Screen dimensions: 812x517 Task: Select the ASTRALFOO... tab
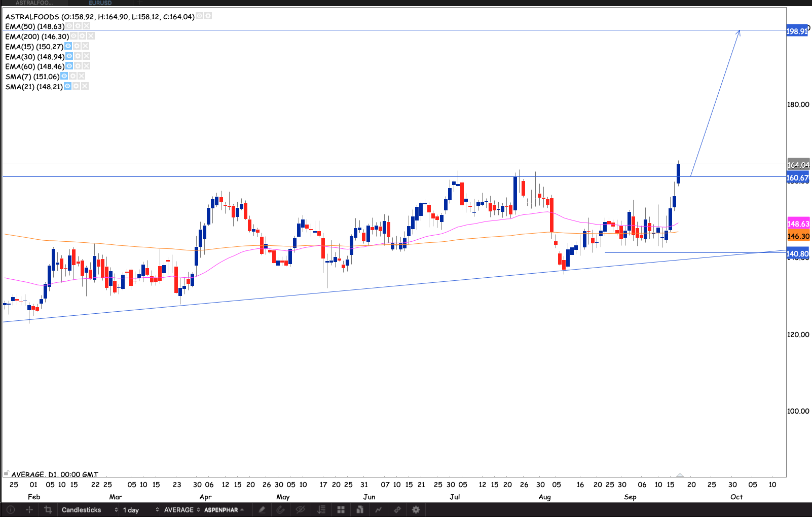[x=34, y=3]
